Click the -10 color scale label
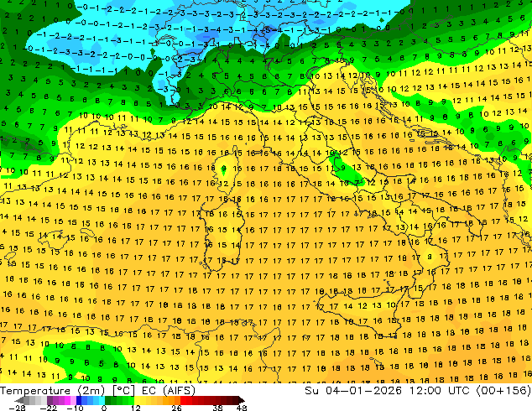Image resolution: width=532 pixels, height=411 pixels. point(75,408)
